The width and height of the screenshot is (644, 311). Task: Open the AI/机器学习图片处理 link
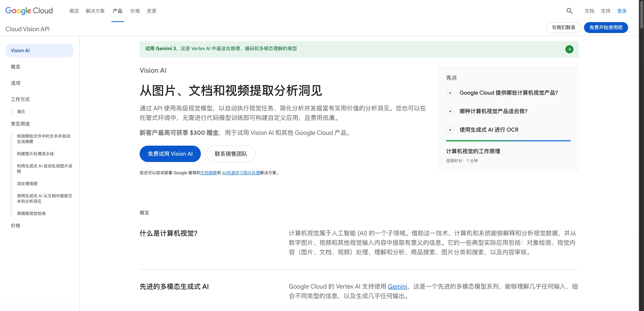tap(241, 173)
